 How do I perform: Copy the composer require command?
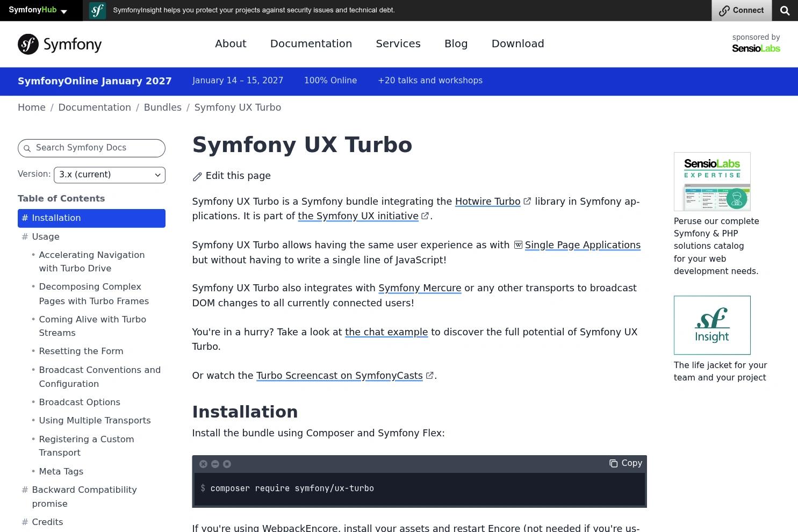tap(626, 463)
